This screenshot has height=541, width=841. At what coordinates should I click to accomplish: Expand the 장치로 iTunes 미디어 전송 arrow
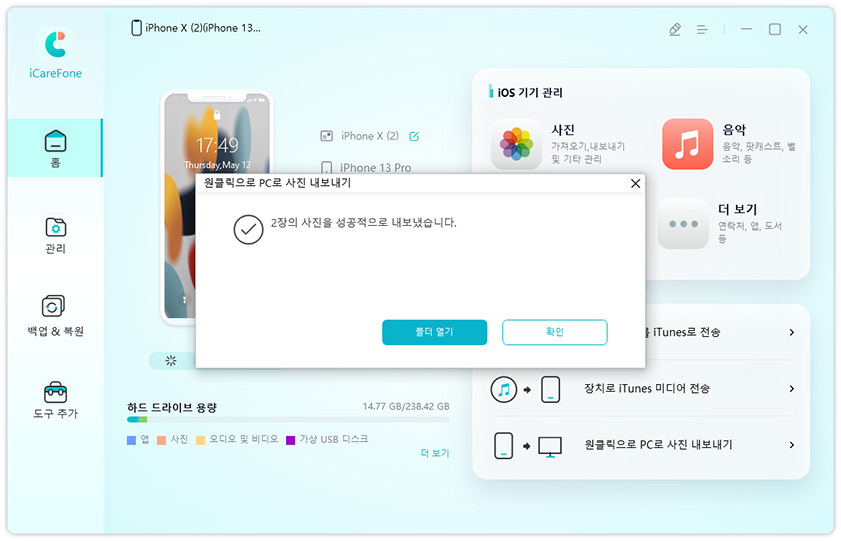(792, 389)
